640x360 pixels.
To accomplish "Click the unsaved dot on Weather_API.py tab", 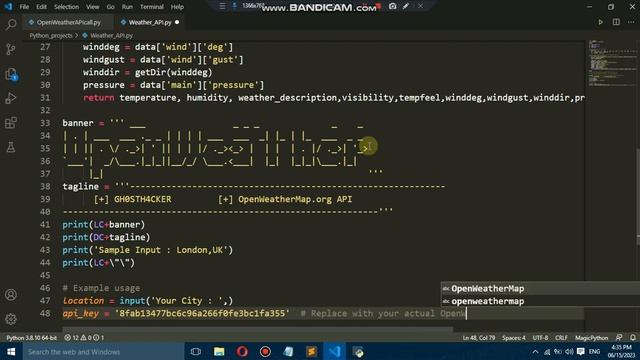I will [177, 22].
